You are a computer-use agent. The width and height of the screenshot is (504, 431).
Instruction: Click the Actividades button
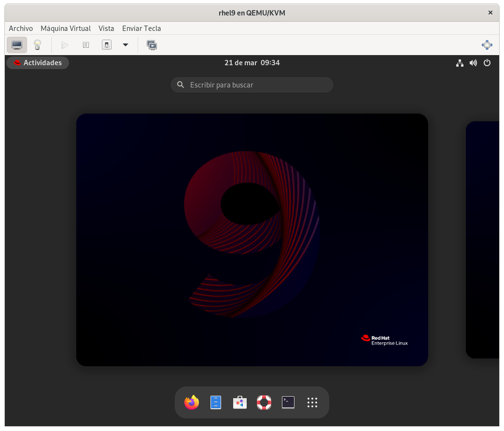(x=38, y=63)
